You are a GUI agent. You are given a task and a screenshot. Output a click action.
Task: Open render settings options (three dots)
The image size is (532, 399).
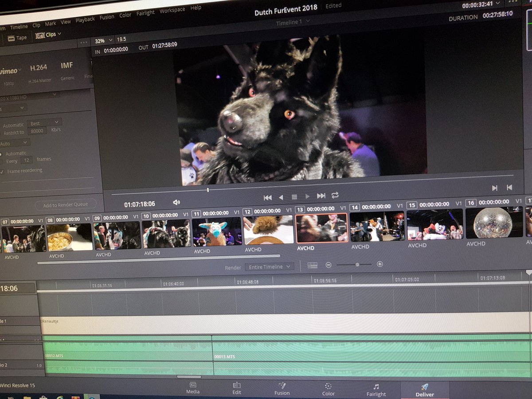[83, 43]
